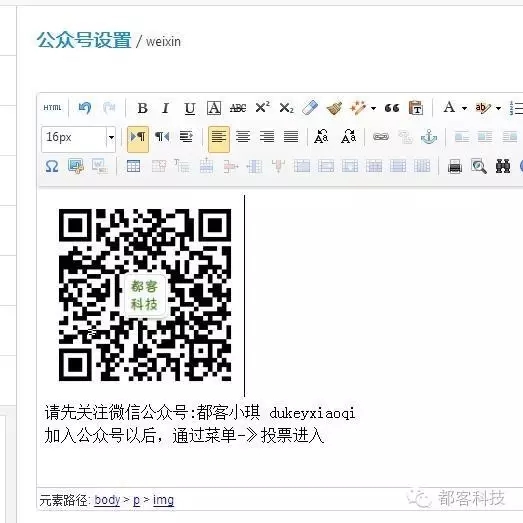Toggle strikethrough formatting
523x523 pixels.
click(238, 108)
